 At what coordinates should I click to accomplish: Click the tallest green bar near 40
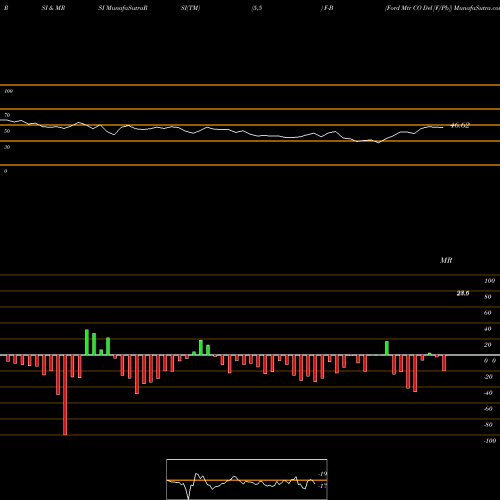87,342
